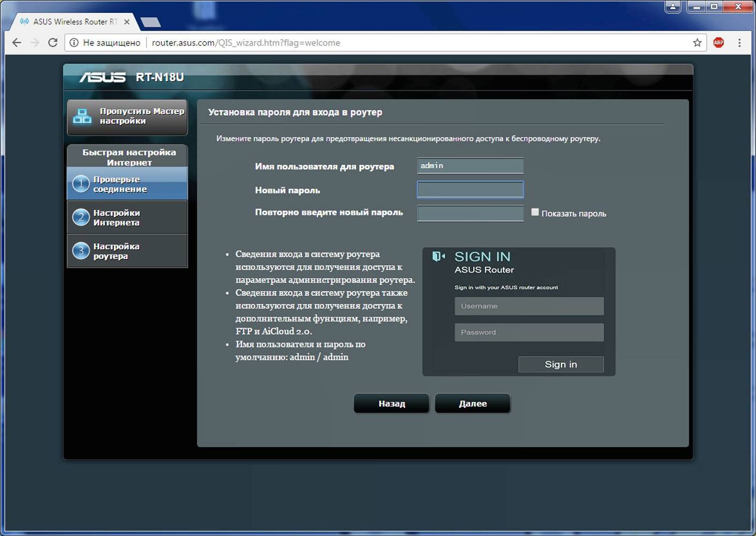
Task: Click the repeat new password field
Action: [470, 213]
